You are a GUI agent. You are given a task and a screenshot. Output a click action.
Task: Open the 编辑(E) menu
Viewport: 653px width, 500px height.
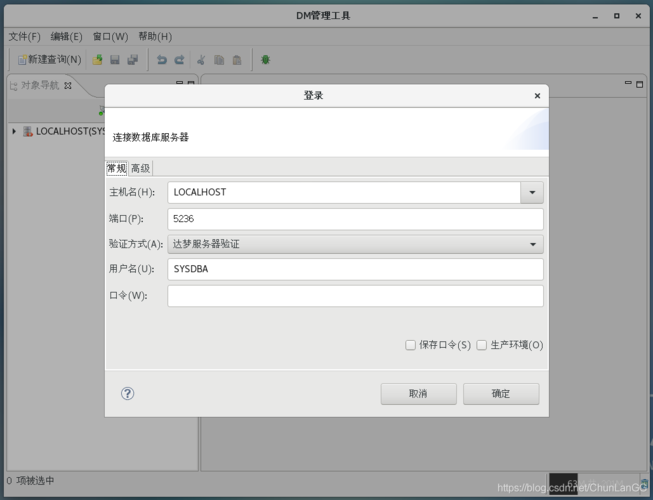point(66,37)
